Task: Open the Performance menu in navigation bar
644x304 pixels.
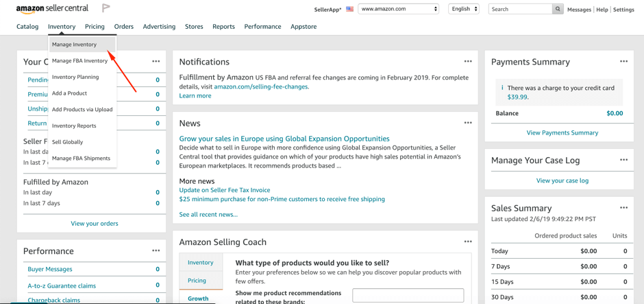Action: [263, 26]
